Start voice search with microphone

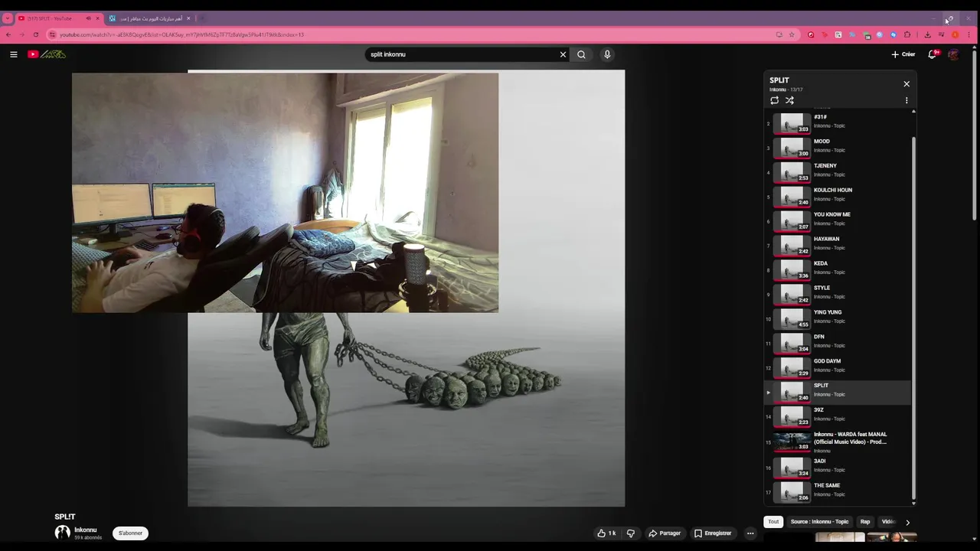[607, 54]
